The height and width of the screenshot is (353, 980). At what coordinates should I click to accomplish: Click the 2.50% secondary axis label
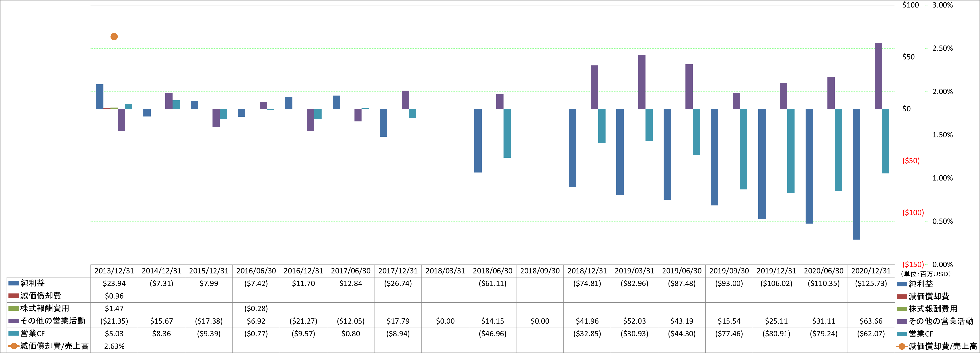pyautogui.click(x=943, y=48)
